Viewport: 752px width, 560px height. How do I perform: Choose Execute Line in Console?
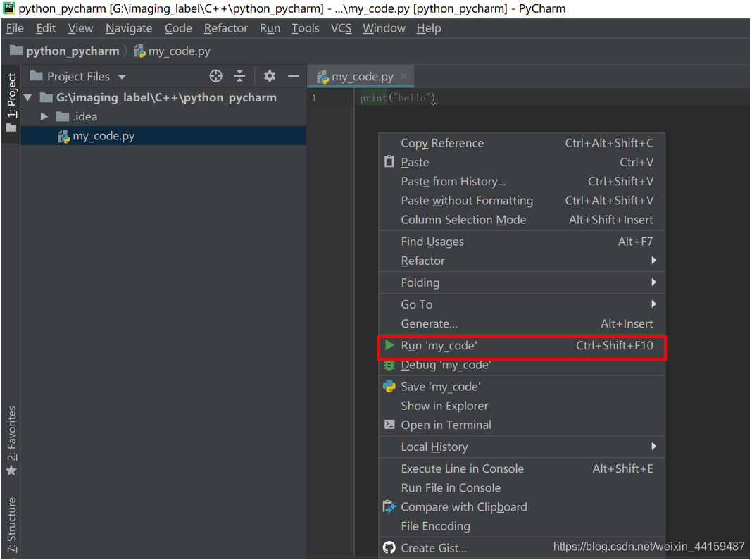tap(522, 469)
